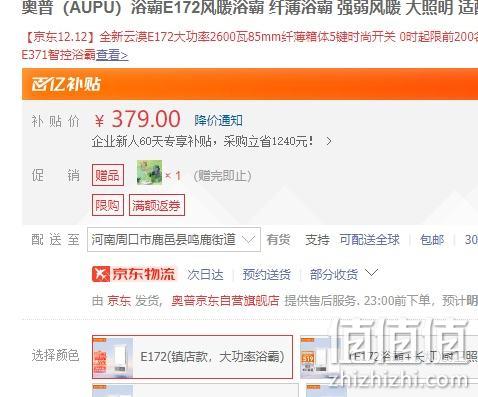Open 奥普京东自营旗舰店 store link
Image resolution: width=478 pixels, height=397 pixels.
225,301
